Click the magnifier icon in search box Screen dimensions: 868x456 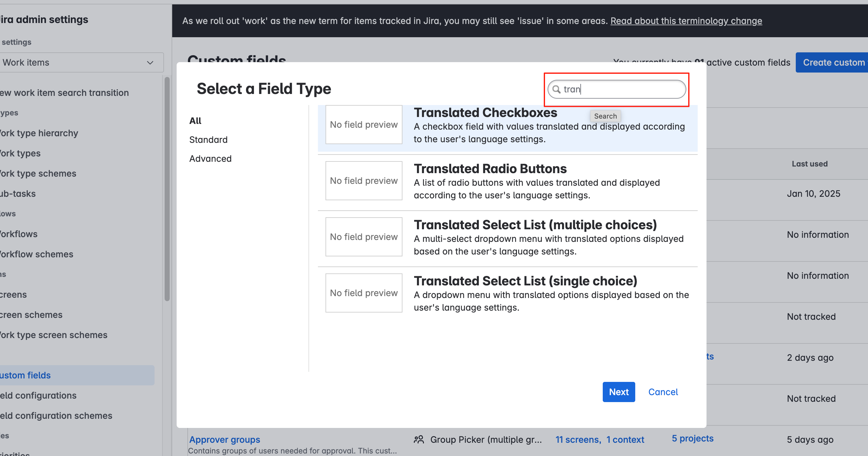tap(556, 89)
